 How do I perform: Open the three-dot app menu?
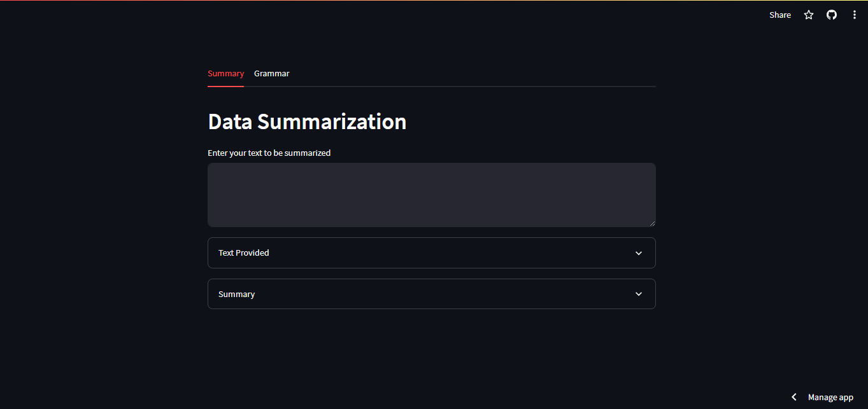[855, 15]
